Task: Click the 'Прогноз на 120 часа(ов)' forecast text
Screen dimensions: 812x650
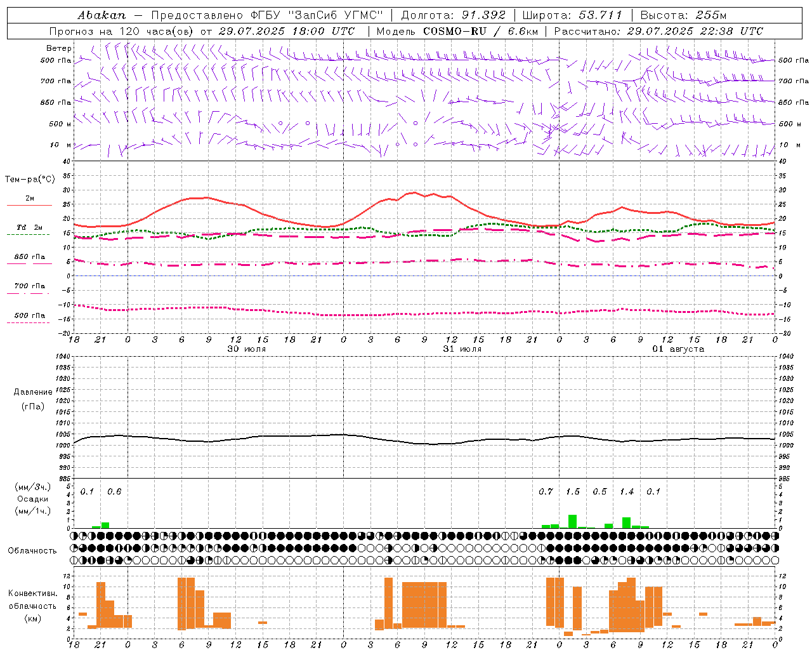Action: [121, 31]
